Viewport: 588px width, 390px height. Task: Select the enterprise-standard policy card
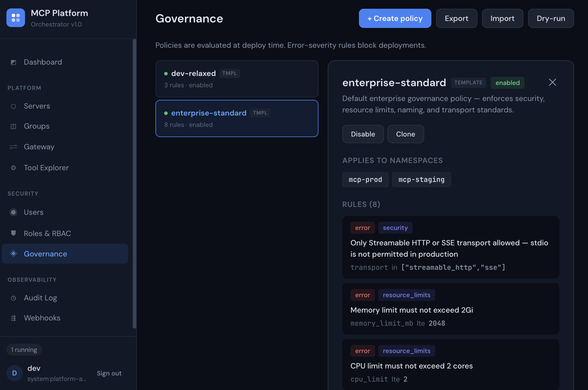pyautogui.click(x=237, y=118)
